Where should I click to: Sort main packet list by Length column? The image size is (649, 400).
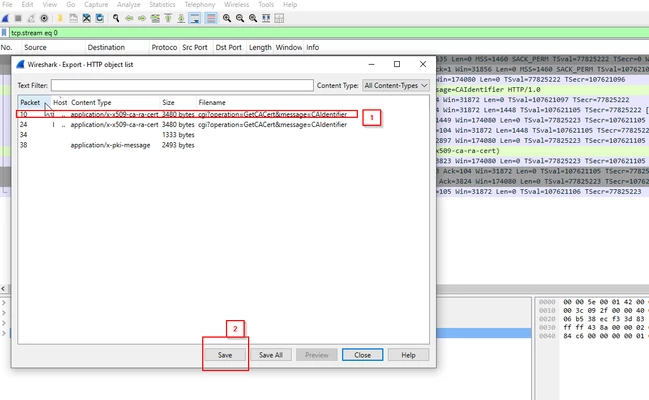260,47
